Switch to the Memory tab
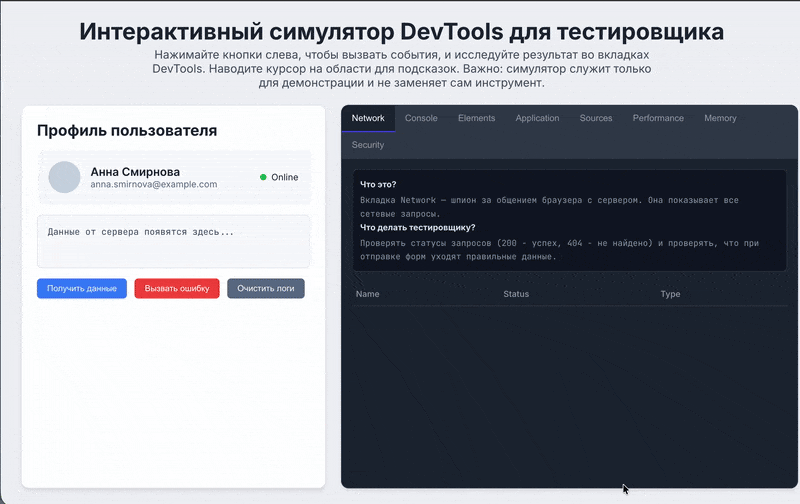 pyautogui.click(x=720, y=118)
